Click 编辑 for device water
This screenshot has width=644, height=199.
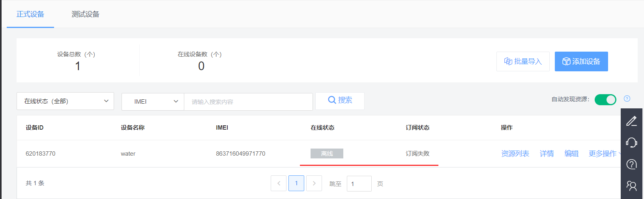click(x=571, y=154)
